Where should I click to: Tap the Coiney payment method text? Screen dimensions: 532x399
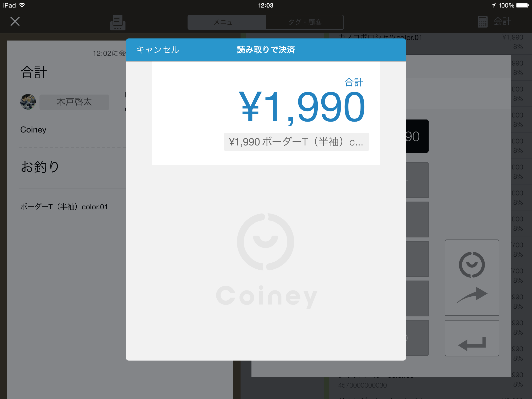[33, 130]
